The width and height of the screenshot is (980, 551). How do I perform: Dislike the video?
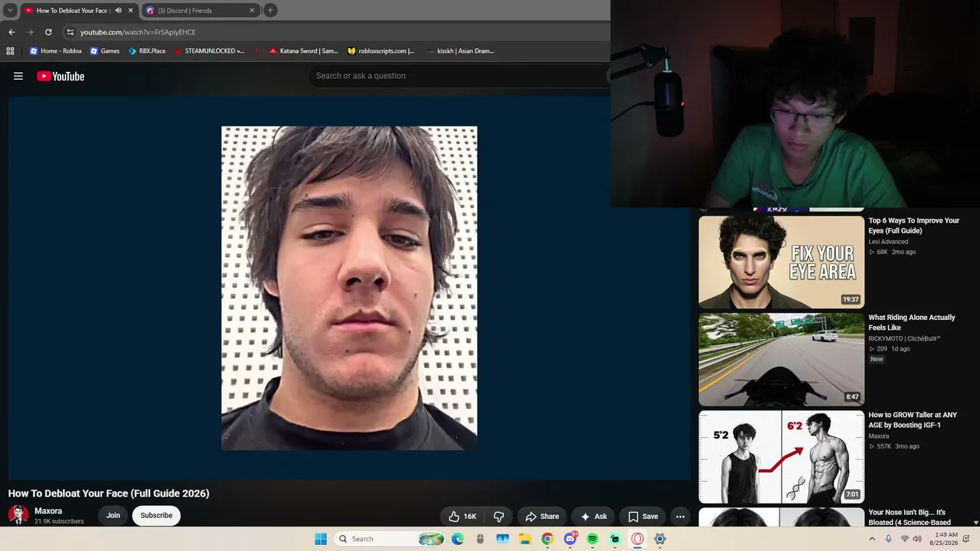tap(498, 517)
